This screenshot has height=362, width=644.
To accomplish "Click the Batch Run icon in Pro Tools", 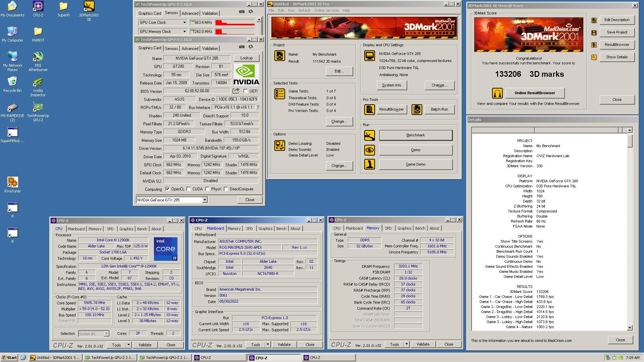I will [417, 109].
